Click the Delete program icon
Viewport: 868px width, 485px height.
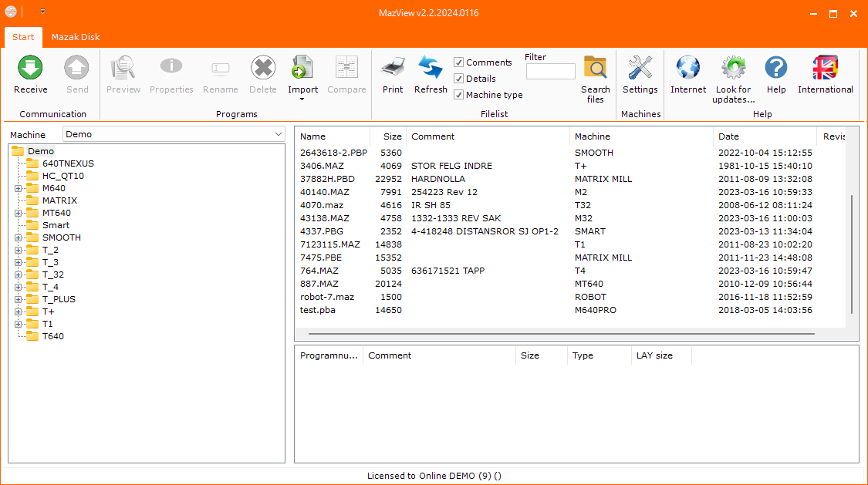[x=263, y=68]
